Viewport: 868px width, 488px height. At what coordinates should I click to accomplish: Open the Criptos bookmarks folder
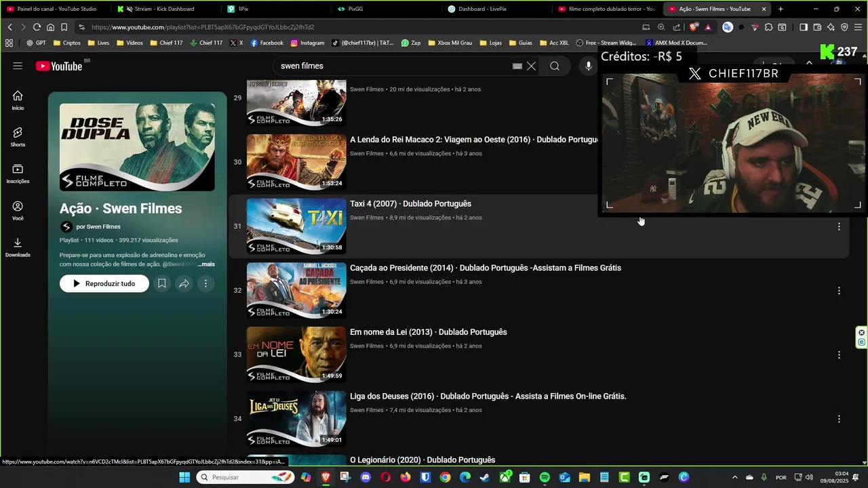(66, 43)
